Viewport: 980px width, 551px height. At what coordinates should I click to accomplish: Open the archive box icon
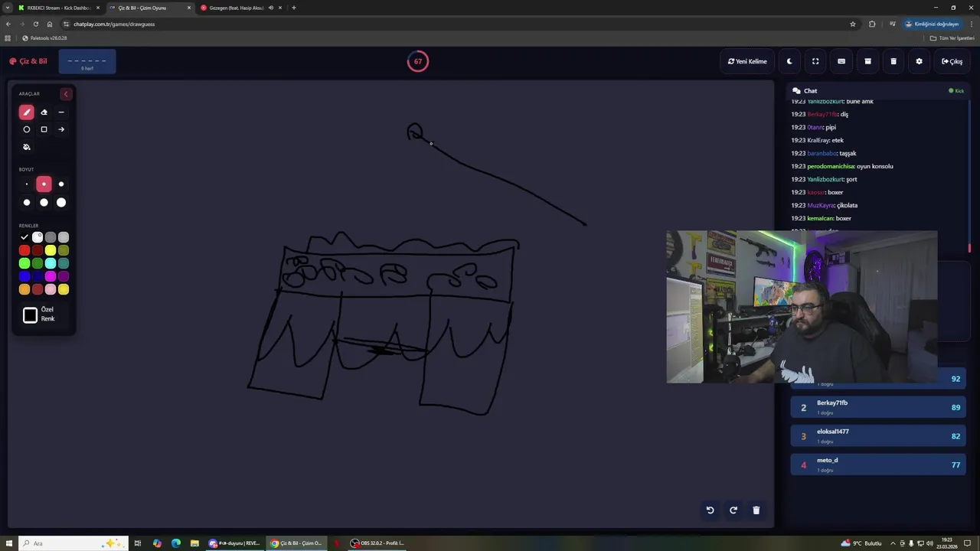click(x=867, y=61)
